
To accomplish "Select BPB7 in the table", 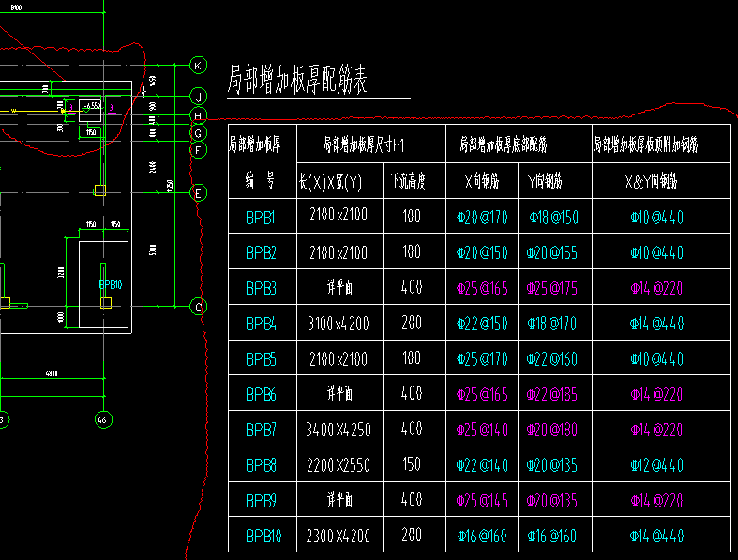I will pos(261,430).
